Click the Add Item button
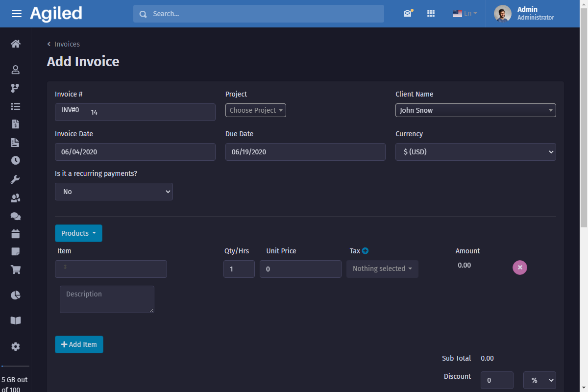Image resolution: width=588 pixels, height=392 pixels. click(x=79, y=344)
